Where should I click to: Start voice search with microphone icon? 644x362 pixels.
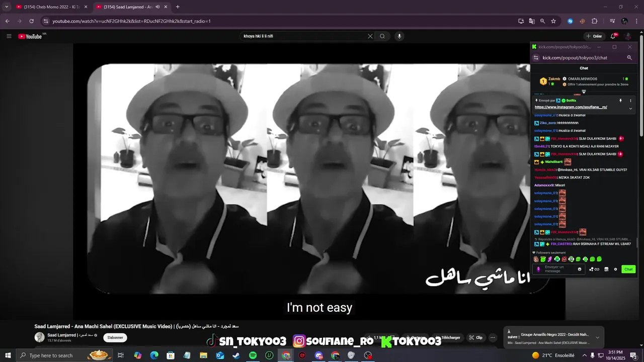[399, 36]
